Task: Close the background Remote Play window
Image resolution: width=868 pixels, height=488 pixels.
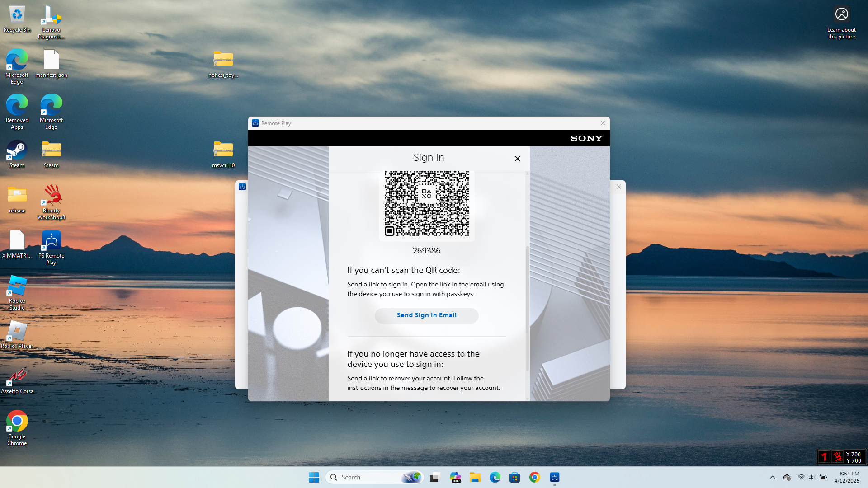Action: pos(619,187)
